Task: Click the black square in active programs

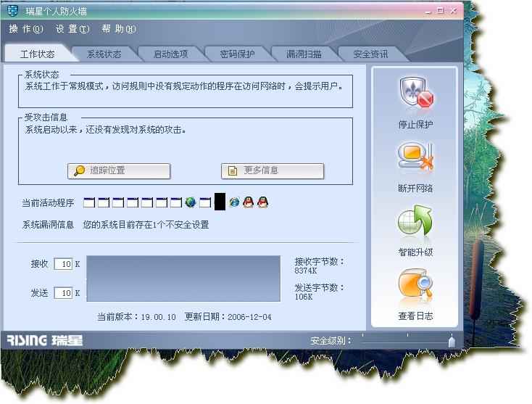Action: [220, 202]
